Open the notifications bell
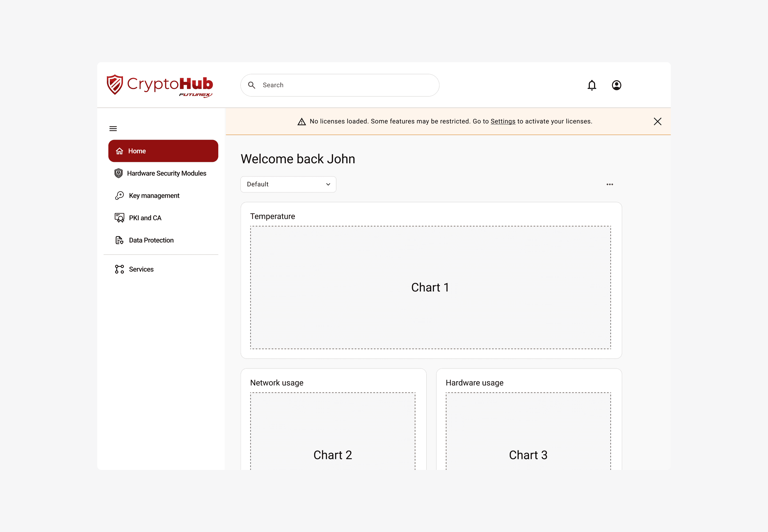Screen dimensions: 768x532 tap(592, 85)
